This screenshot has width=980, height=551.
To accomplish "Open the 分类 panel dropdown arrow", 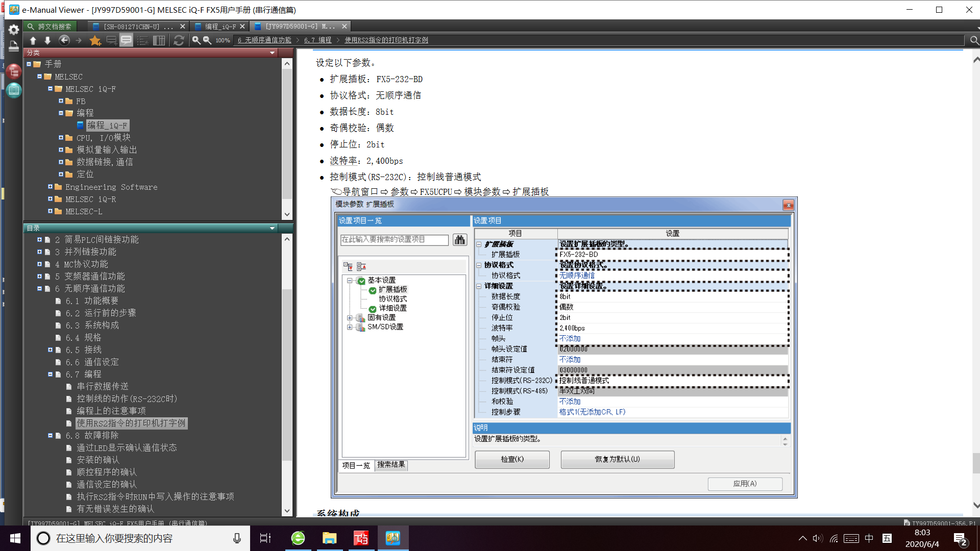I will 272,53.
